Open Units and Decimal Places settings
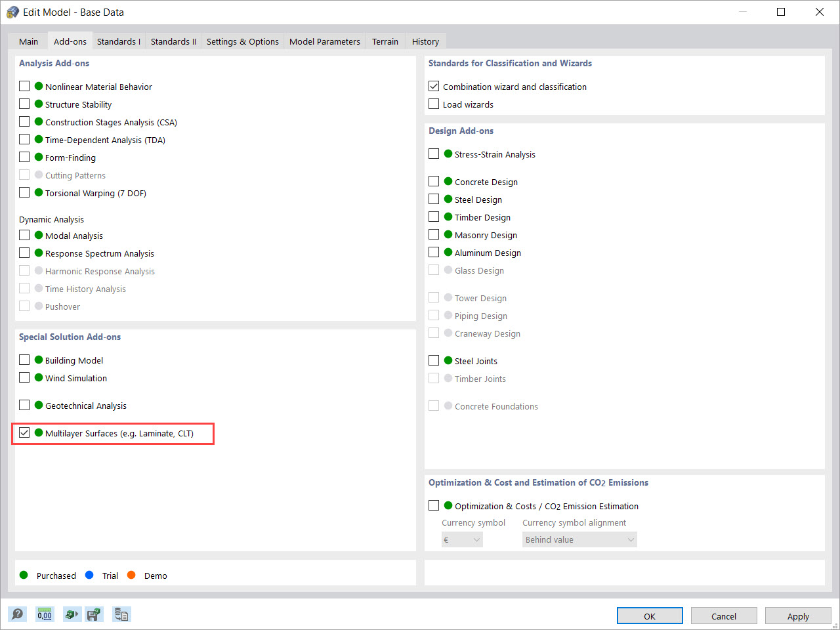Screen dimensions: 840x630 (x=45, y=614)
